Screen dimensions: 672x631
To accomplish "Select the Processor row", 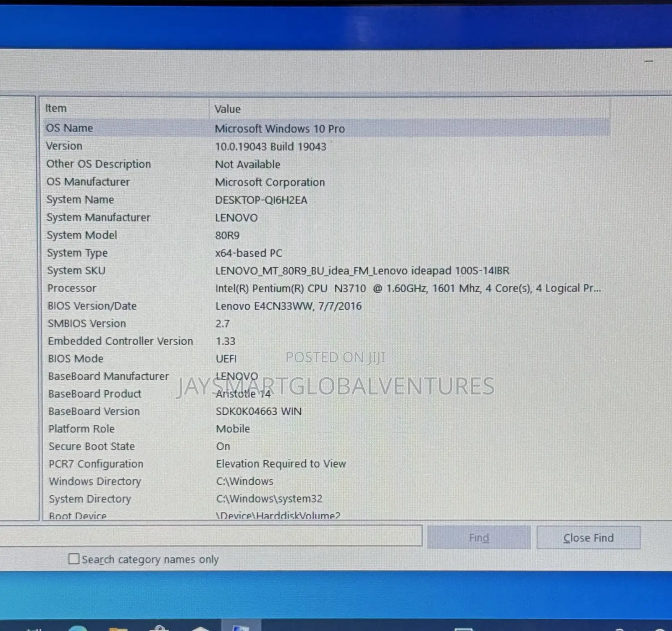I will pyautogui.click(x=326, y=288).
